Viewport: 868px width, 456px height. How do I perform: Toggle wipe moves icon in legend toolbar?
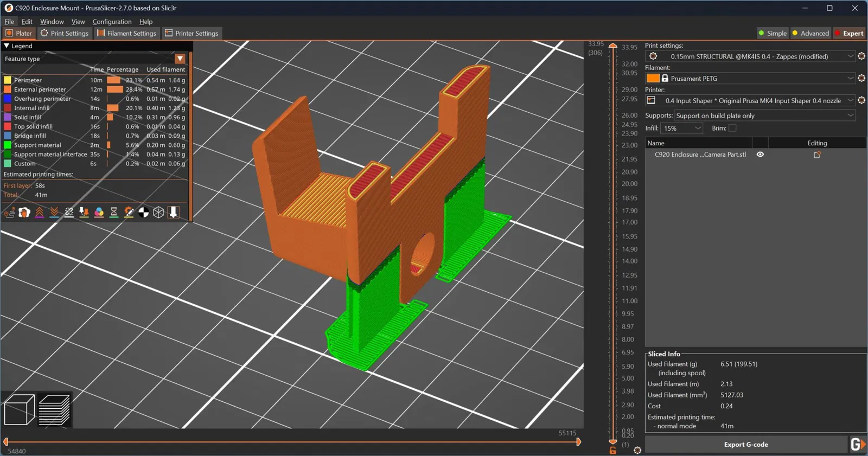[24, 213]
